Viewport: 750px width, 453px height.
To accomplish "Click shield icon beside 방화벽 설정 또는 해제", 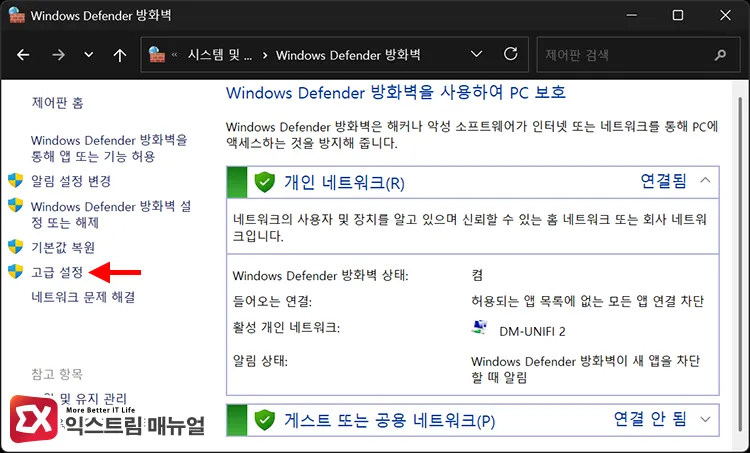I will coord(16,205).
